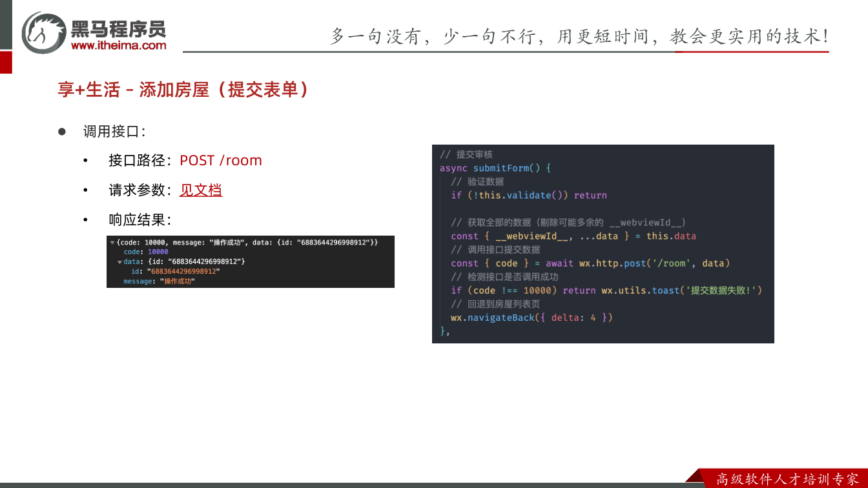Click the www.itheima.com website address
868x488 pixels.
tap(118, 45)
